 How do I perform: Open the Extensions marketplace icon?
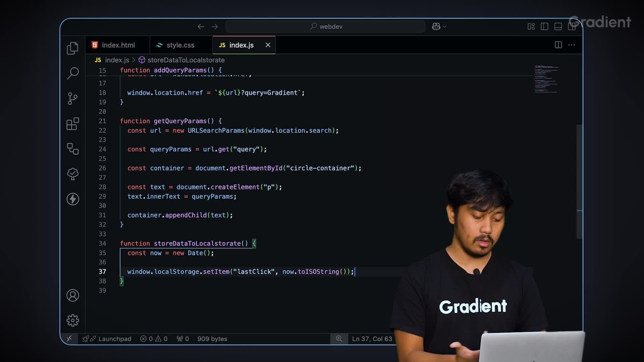pyautogui.click(x=72, y=124)
